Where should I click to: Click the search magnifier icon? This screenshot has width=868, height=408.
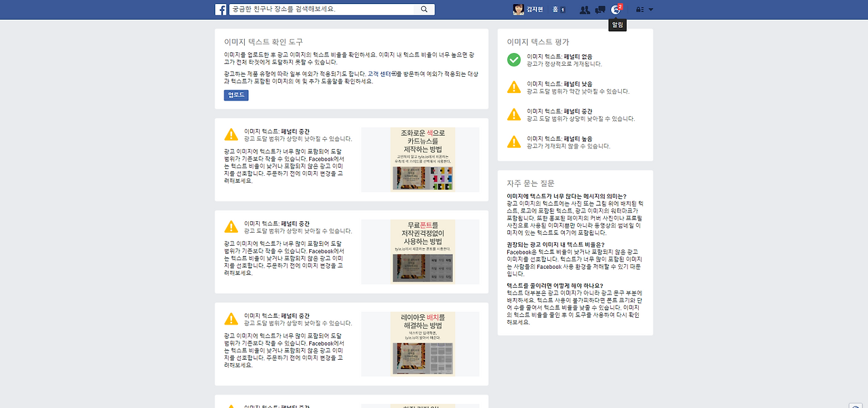(x=425, y=9)
